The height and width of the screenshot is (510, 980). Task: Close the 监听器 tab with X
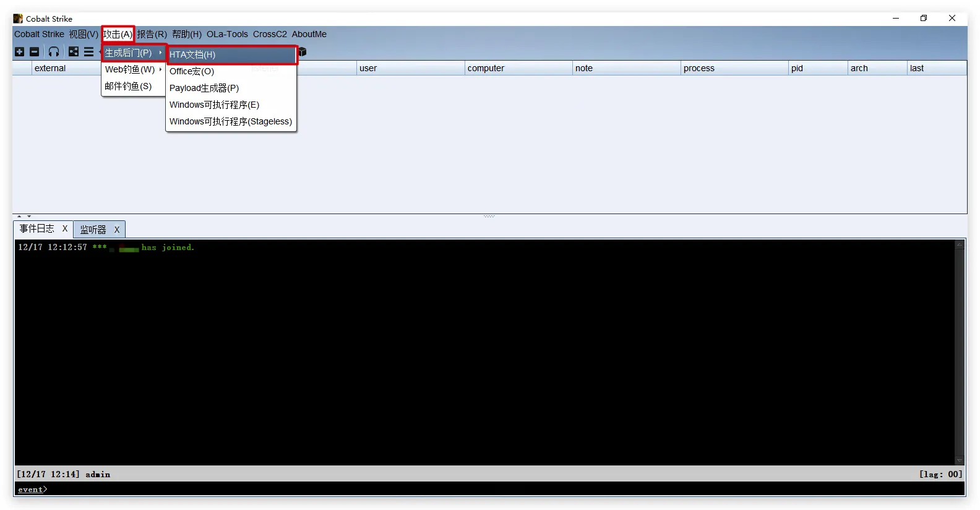[116, 230]
